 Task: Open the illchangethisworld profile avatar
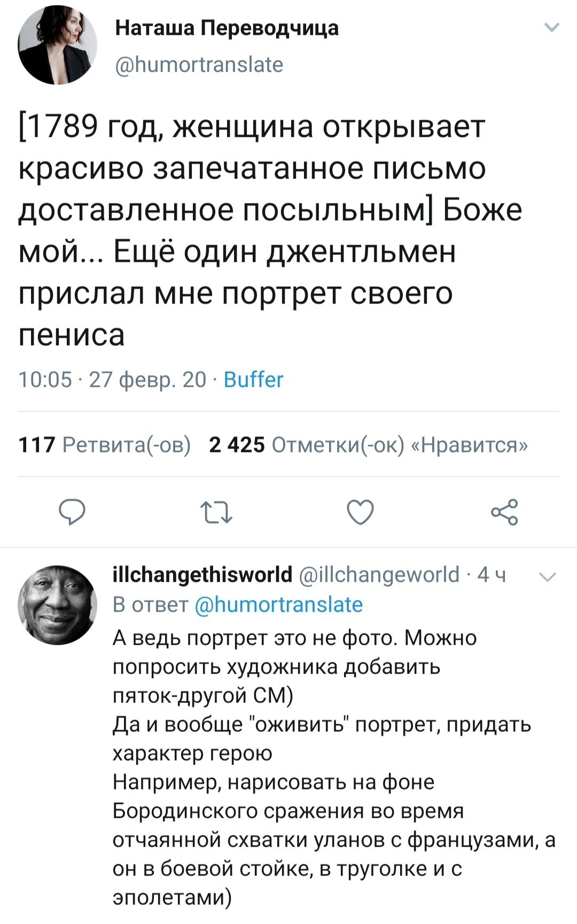(x=57, y=605)
